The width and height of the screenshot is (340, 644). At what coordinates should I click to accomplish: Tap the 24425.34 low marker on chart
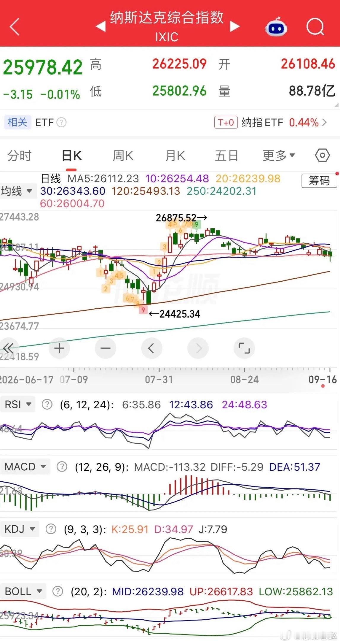tap(175, 314)
